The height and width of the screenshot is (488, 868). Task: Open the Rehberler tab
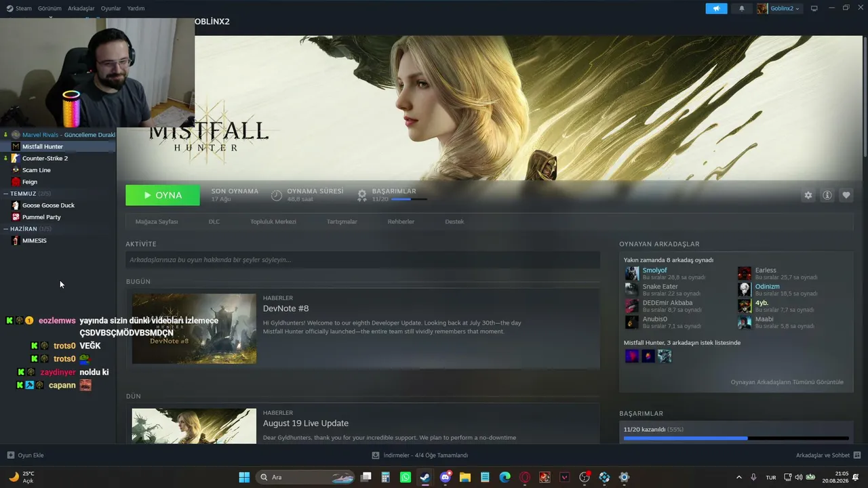401,222
